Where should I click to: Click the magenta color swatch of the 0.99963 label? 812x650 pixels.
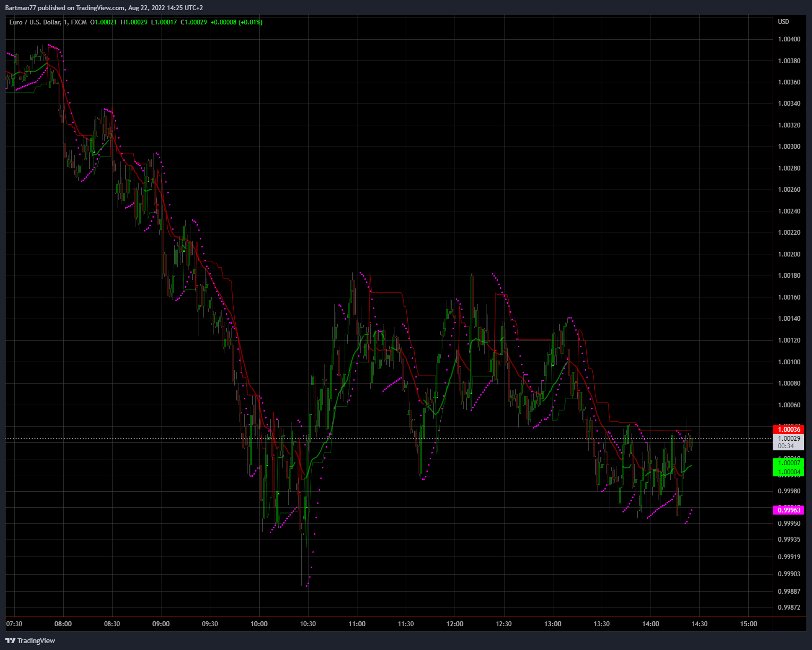777,510
